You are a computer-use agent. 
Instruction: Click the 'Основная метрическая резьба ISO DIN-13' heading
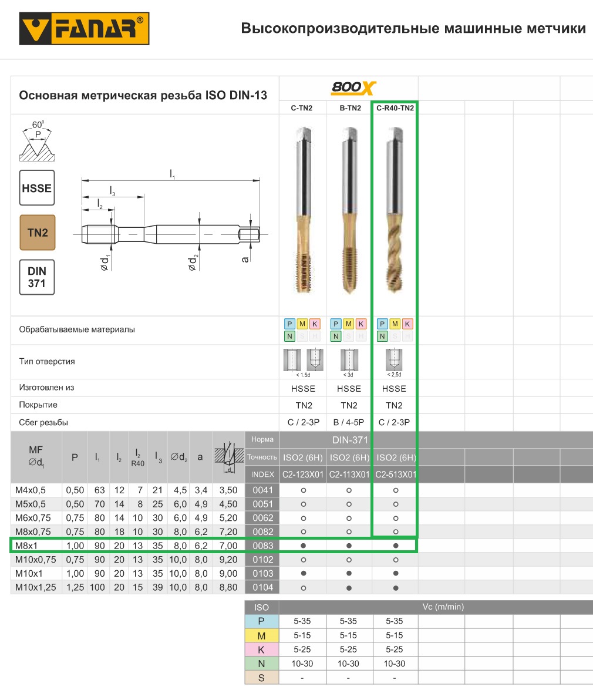143,95
